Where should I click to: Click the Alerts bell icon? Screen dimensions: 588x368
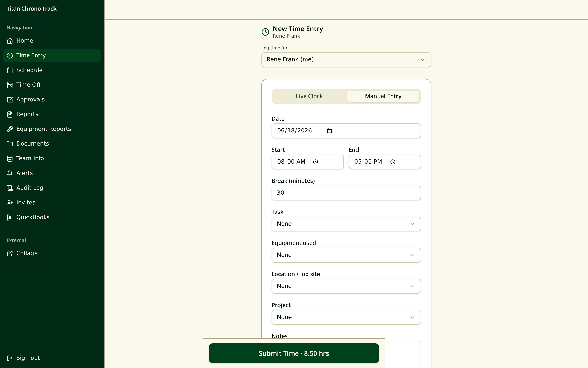(x=10, y=173)
